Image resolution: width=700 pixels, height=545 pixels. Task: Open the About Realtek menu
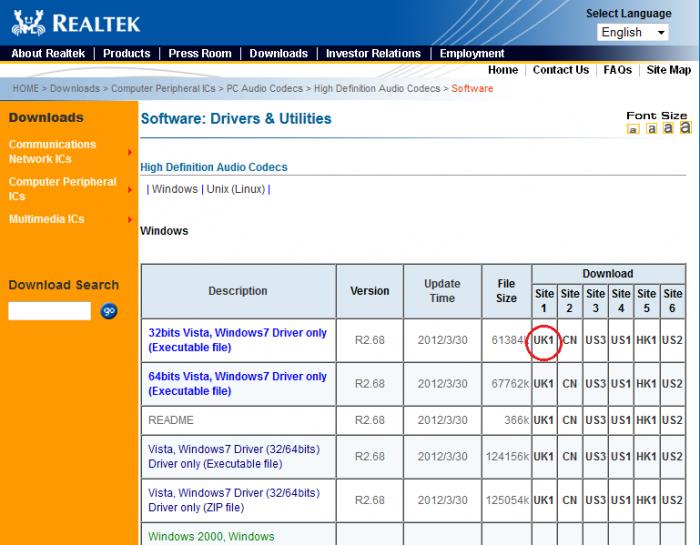[x=48, y=54]
